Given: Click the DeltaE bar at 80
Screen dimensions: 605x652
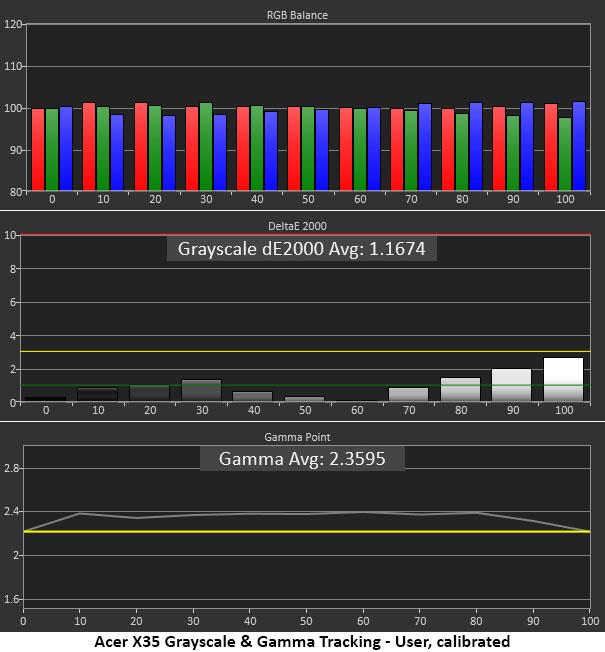Looking at the screenshot, I should coord(460,390).
